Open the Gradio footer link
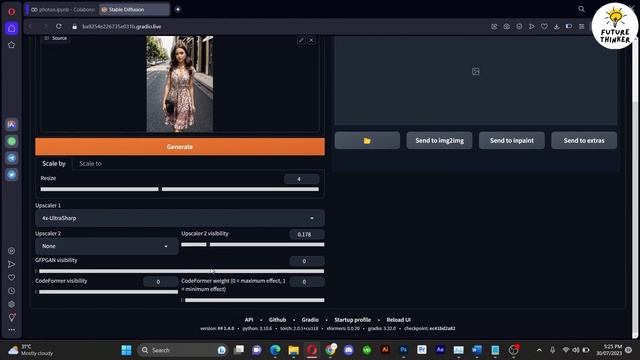640x360 pixels. tap(310, 320)
